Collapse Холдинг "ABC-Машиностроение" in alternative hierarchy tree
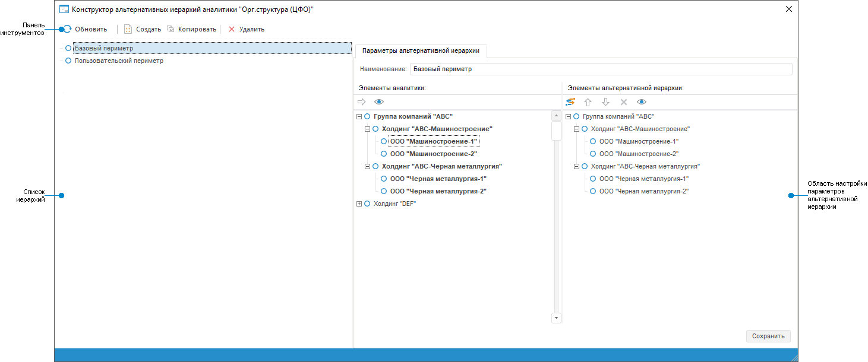Screen dimensions: 868x362 [576, 129]
